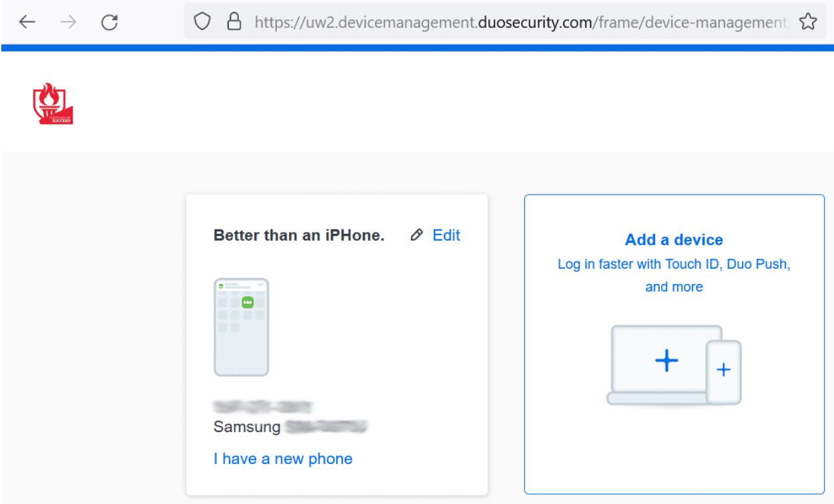Screen dimensions: 834x504
Task: Click the laptop plus icon illustration
Action: point(665,361)
